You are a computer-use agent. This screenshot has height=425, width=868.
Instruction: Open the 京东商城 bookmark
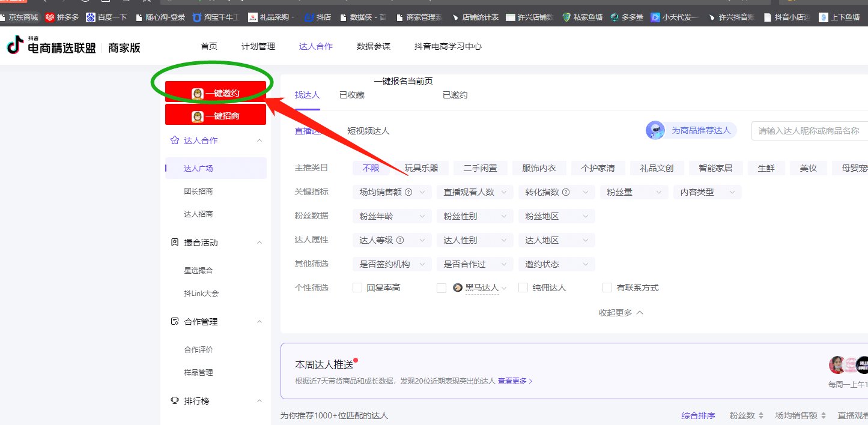[19, 17]
